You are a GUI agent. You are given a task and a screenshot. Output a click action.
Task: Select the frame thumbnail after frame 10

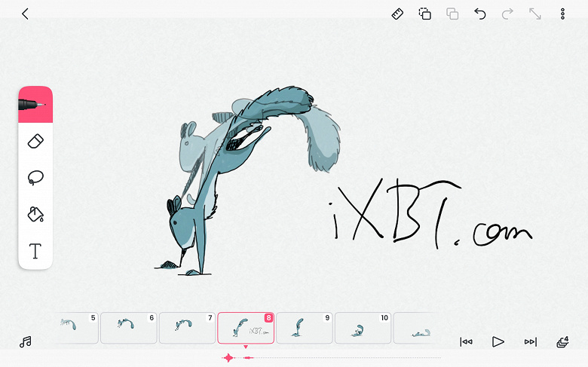[x=415, y=328]
